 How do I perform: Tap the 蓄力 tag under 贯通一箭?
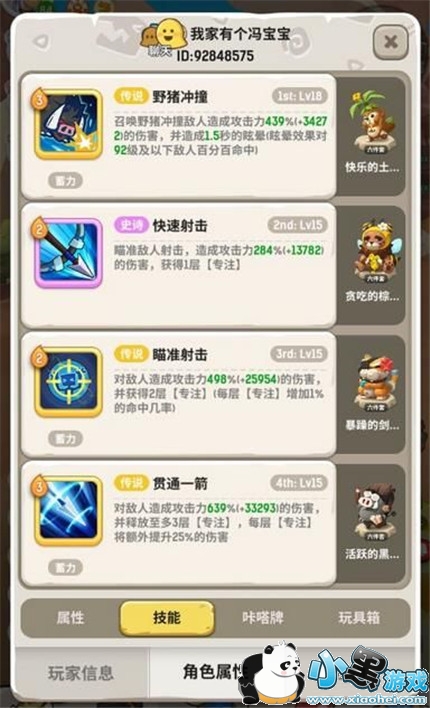pos(65,567)
